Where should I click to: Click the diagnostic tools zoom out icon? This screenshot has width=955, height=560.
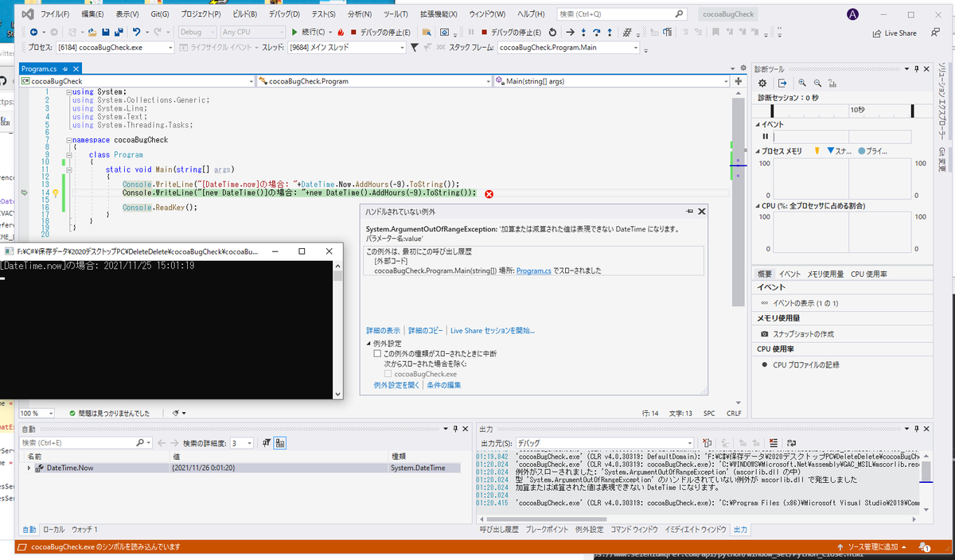click(x=817, y=84)
